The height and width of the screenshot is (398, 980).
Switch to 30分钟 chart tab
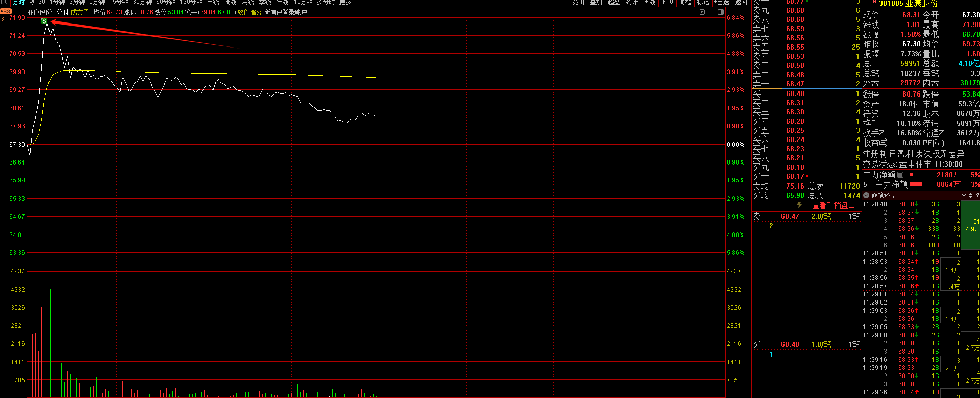coord(142,3)
